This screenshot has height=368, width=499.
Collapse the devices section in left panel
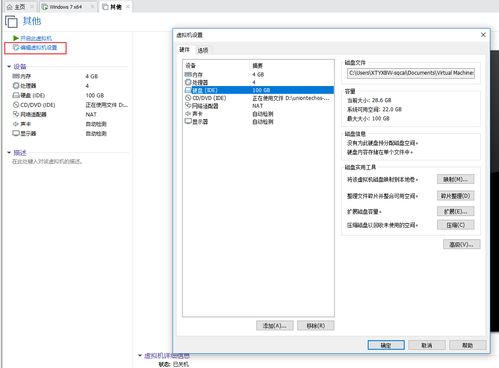click(9, 67)
